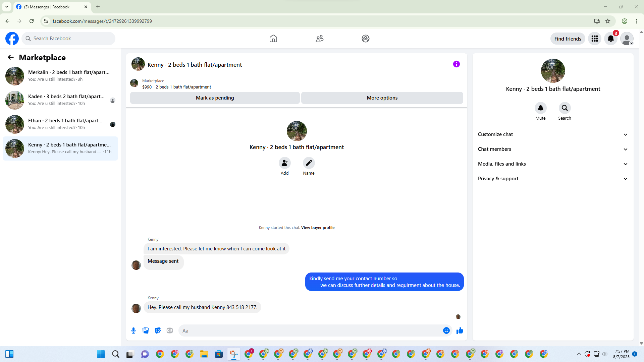The image size is (644, 362).
Task: Attach a photo file to message
Action: coord(146,330)
